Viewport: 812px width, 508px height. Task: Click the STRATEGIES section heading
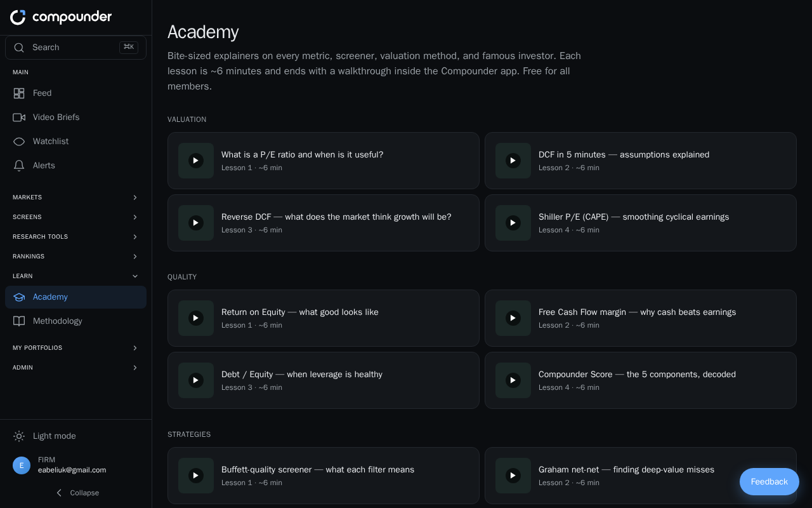click(189, 434)
